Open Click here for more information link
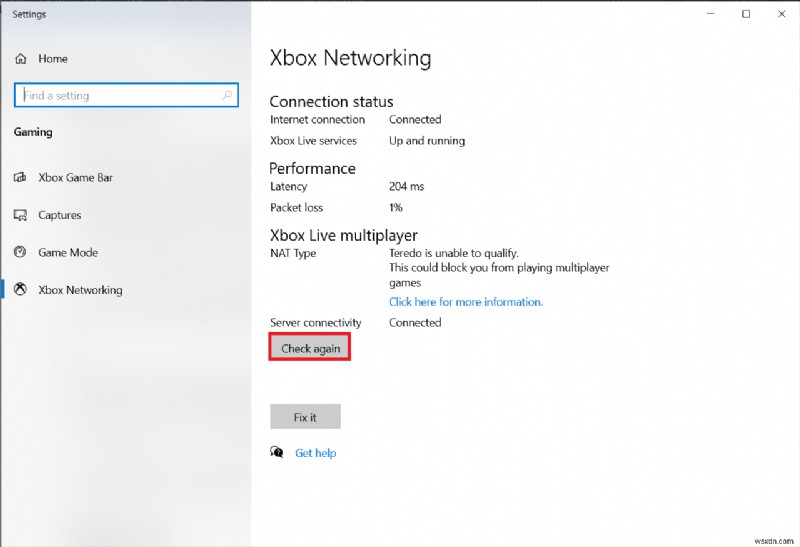Viewport: 800px width, 547px height. pos(466,302)
